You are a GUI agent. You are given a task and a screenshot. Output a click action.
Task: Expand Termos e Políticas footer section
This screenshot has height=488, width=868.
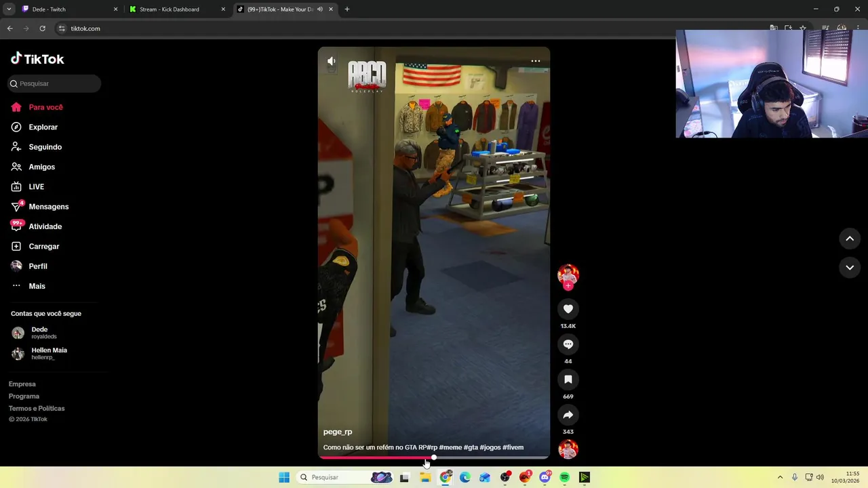point(37,409)
